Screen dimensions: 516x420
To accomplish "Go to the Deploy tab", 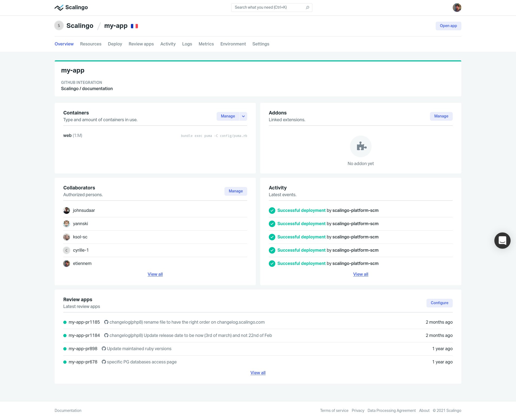I will click(115, 44).
